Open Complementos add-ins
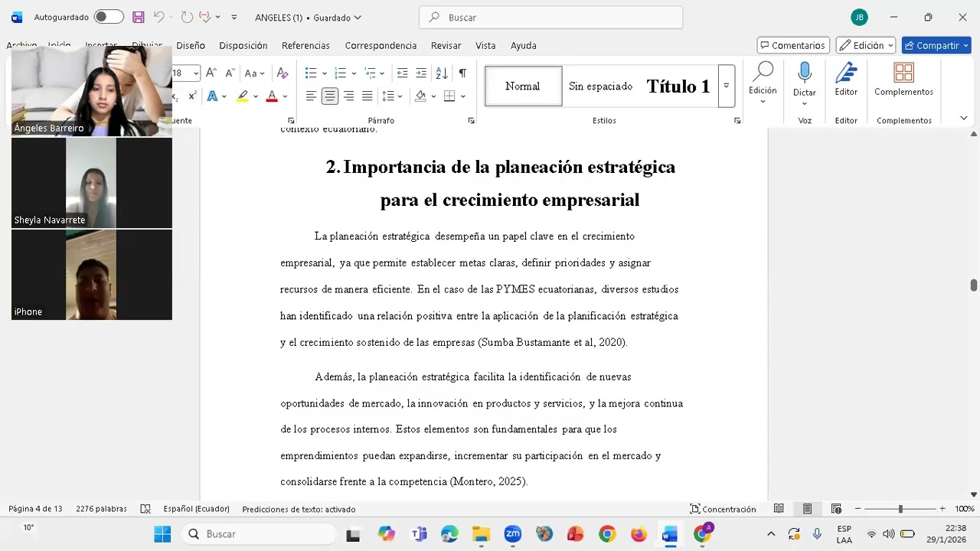This screenshot has width=980, height=551. pyautogui.click(x=903, y=80)
